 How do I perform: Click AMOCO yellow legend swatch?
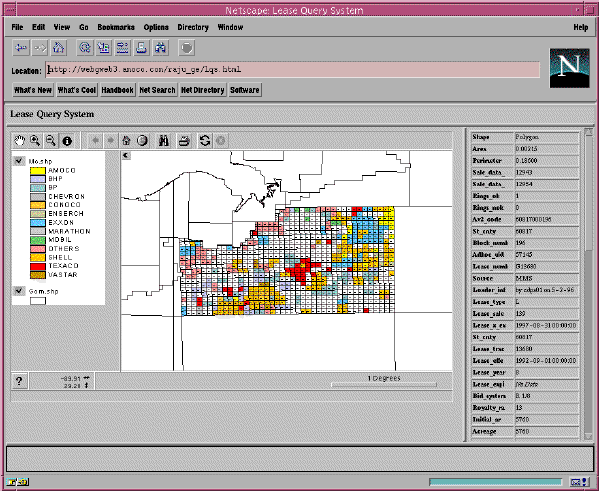point(38,170)
